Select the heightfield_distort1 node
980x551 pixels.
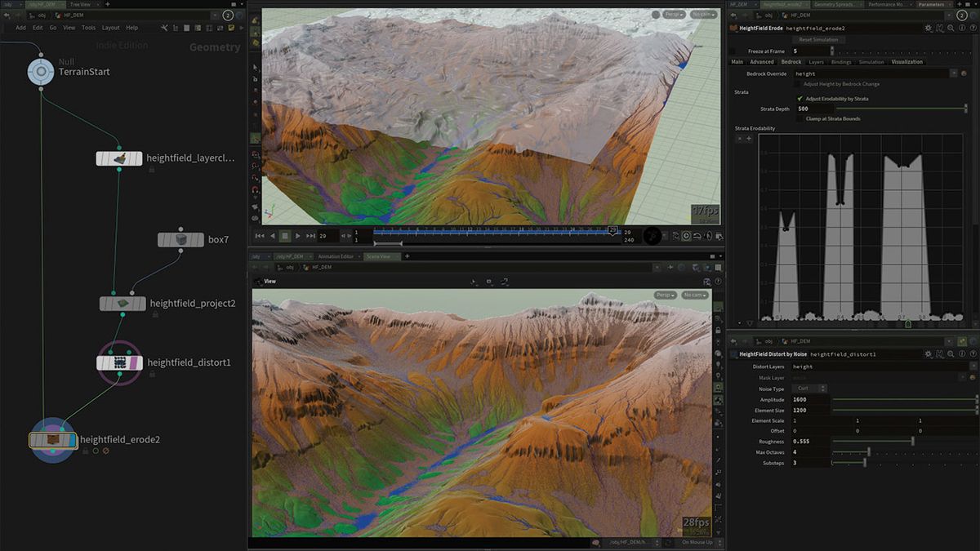pos(119,362)
